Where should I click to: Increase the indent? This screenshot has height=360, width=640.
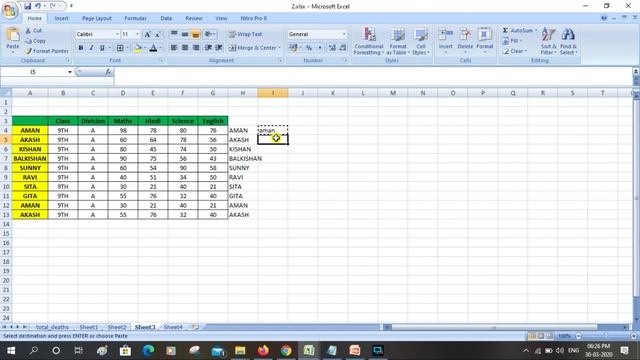point(219,48)
